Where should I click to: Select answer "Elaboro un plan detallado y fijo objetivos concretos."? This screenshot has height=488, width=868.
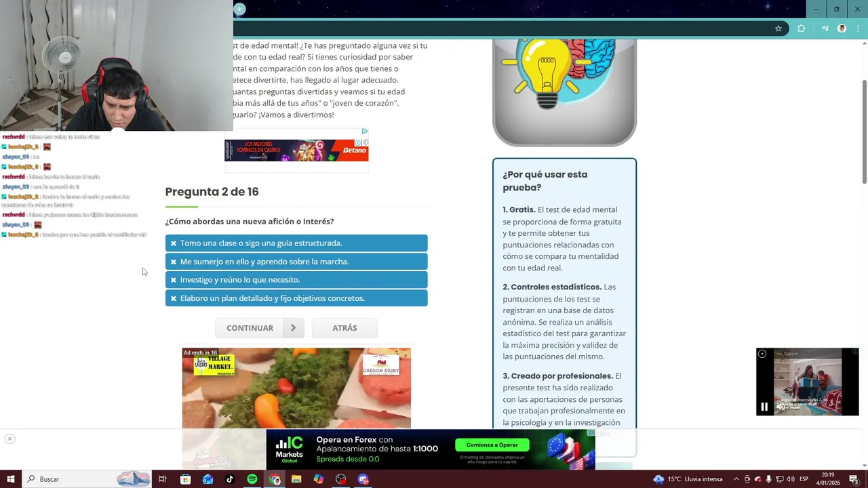(296, 298)
